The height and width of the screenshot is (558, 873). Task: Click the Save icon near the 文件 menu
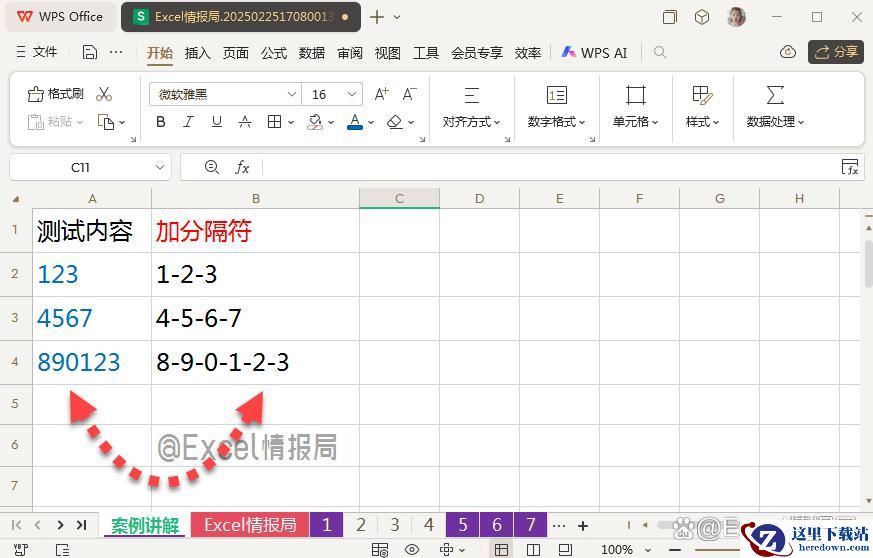pos(90,52)
